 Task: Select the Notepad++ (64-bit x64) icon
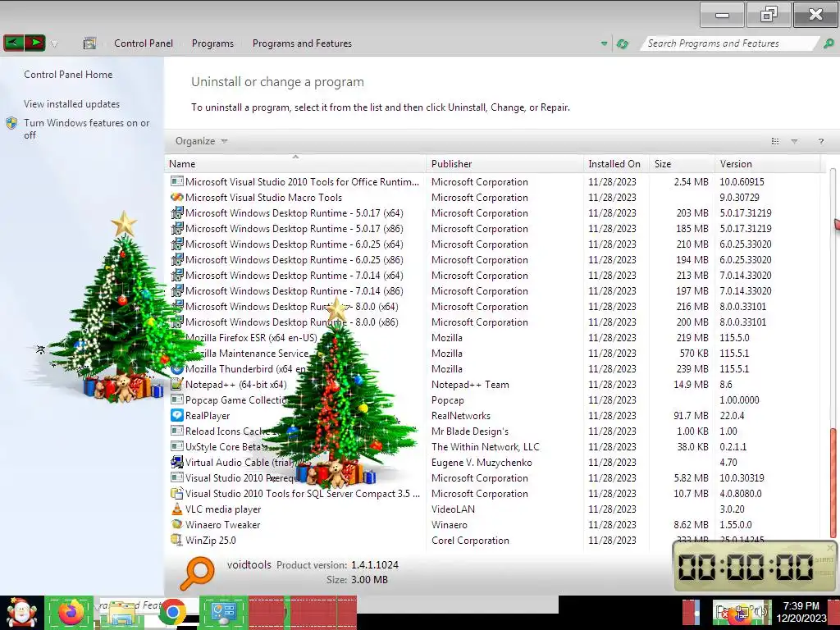coord(177,384)
